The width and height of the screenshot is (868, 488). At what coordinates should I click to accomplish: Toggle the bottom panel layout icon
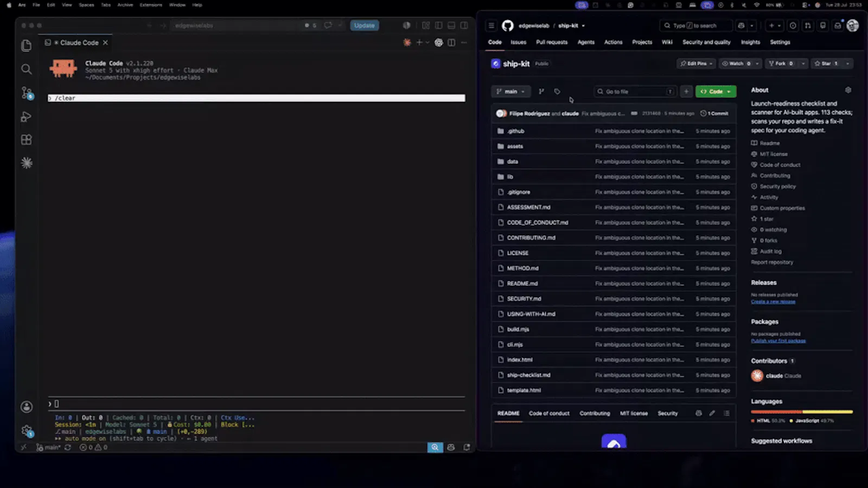451,25
